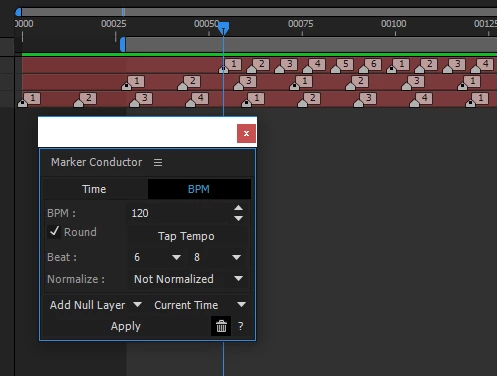Increase BPM with the up arrow
This screenshot has width=497, height=376.
(238, 208)
